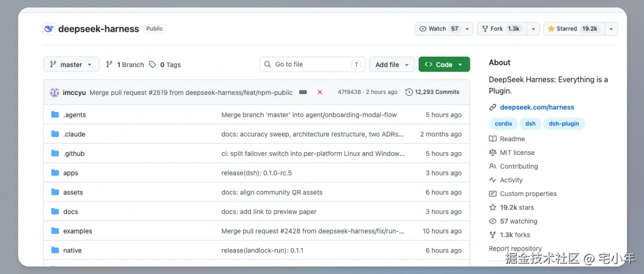This screenshot has width=644, height=274.
Task: View the 1 Branch link
Action: click(125, 64)
